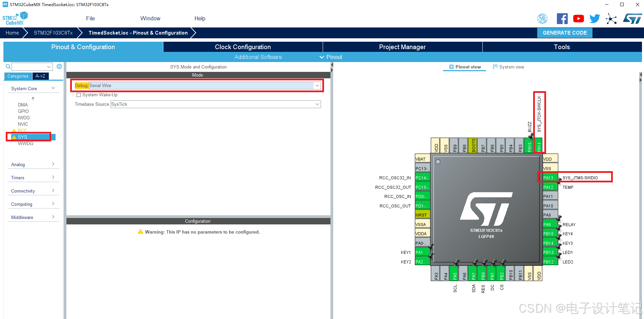Click the TimedSocket.ioc breadcrumb
Image resolution: width=644 pixels, height=319 pixels.
point(138,33)
